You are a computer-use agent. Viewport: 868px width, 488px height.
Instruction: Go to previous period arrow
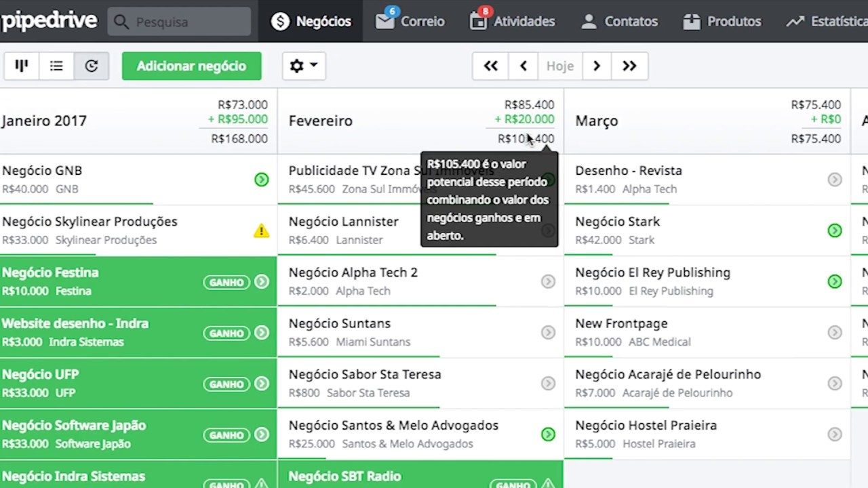click(x=523, y=66)
